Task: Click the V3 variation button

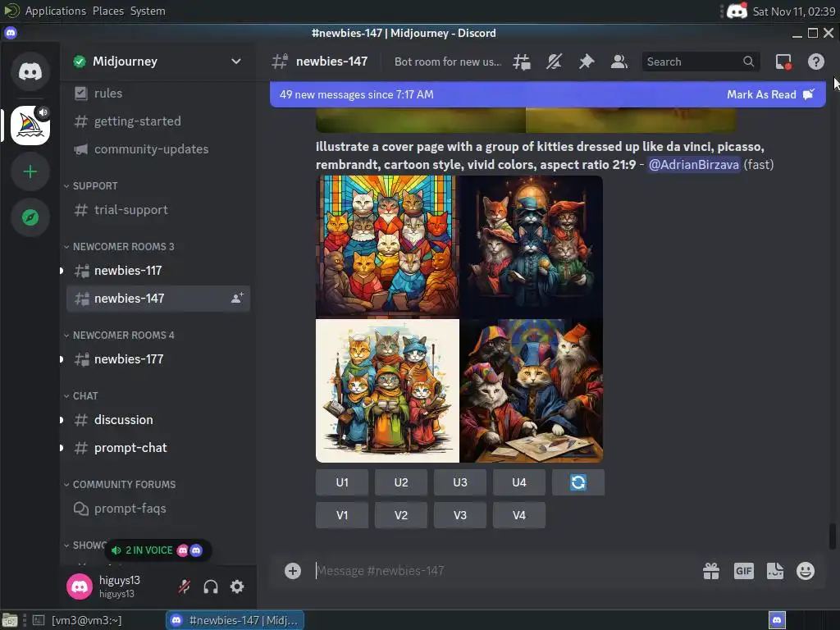Action: (x=459, y=515)
